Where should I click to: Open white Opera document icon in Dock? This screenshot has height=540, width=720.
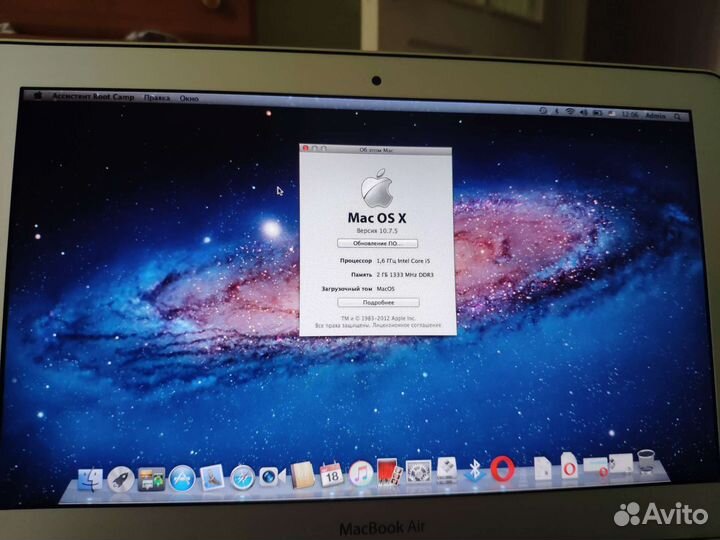click(569, 466)
